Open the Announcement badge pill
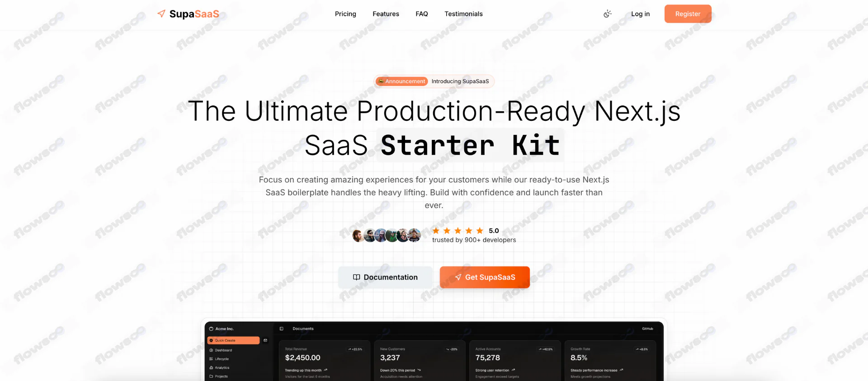 [402, 81]
